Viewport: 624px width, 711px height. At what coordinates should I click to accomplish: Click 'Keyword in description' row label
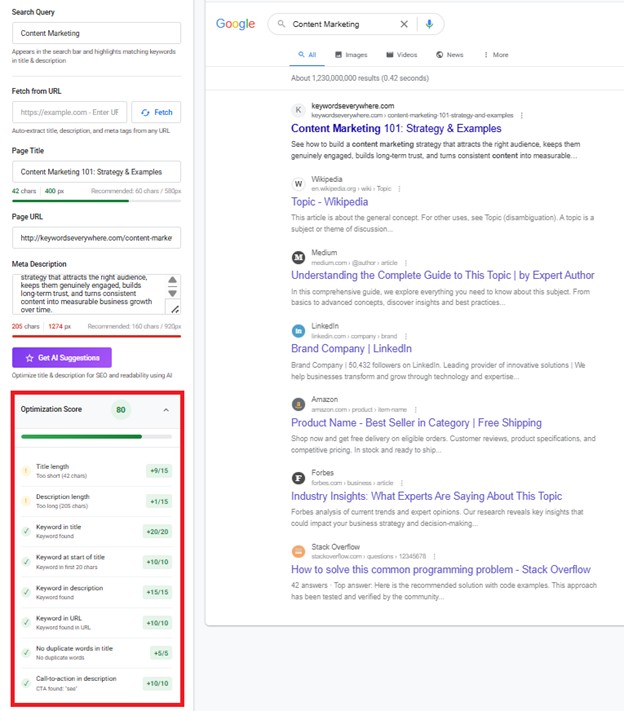pos(69,588)
